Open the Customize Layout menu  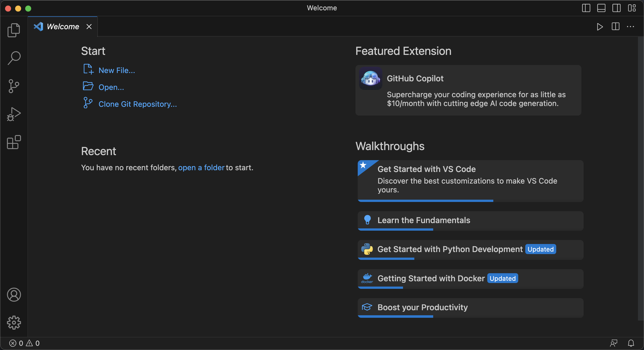(x=632, y=8)
